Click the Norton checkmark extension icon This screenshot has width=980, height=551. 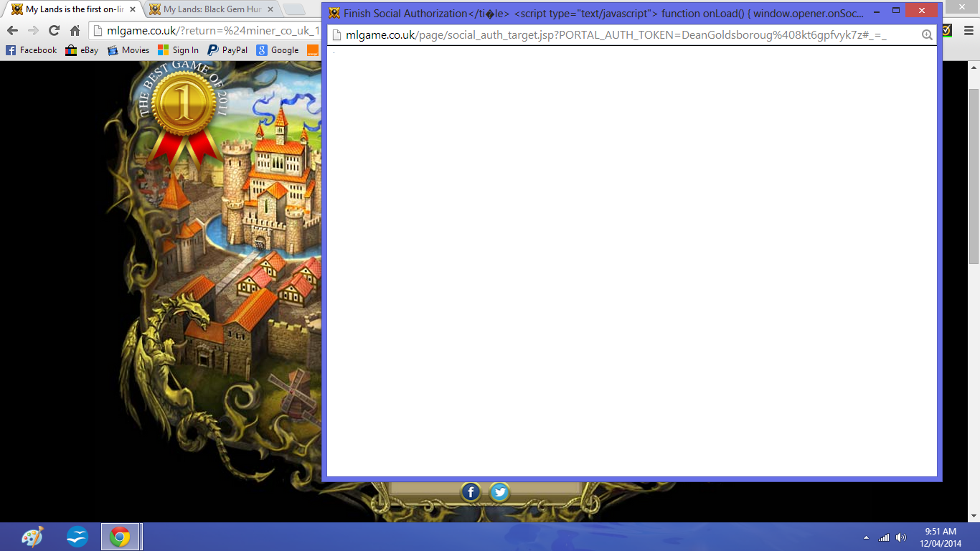tap(946, 31)
